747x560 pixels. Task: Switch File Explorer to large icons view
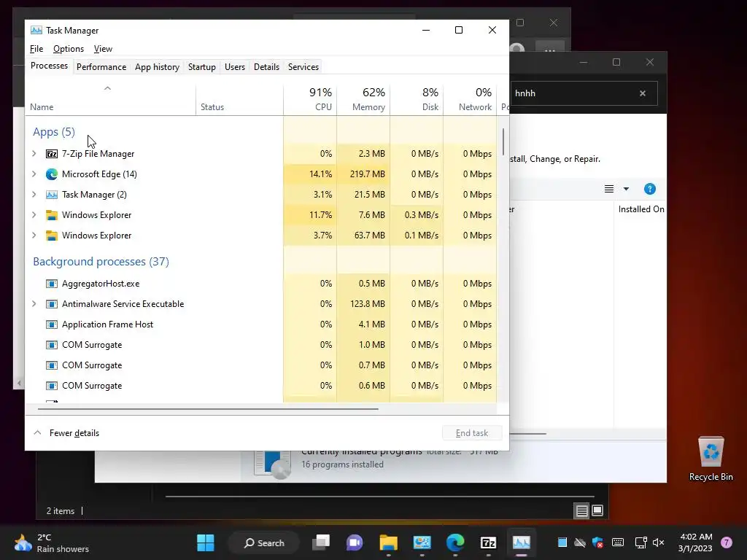coord(597,510)
